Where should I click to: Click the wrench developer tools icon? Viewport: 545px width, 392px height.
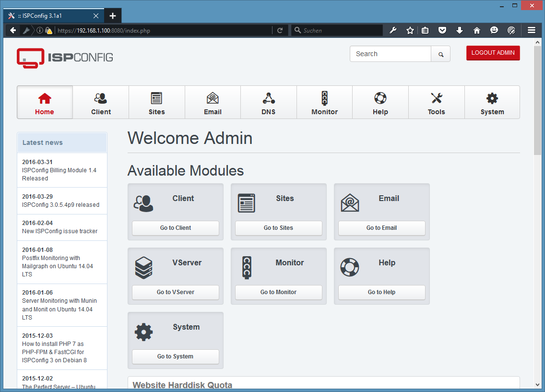393,31
